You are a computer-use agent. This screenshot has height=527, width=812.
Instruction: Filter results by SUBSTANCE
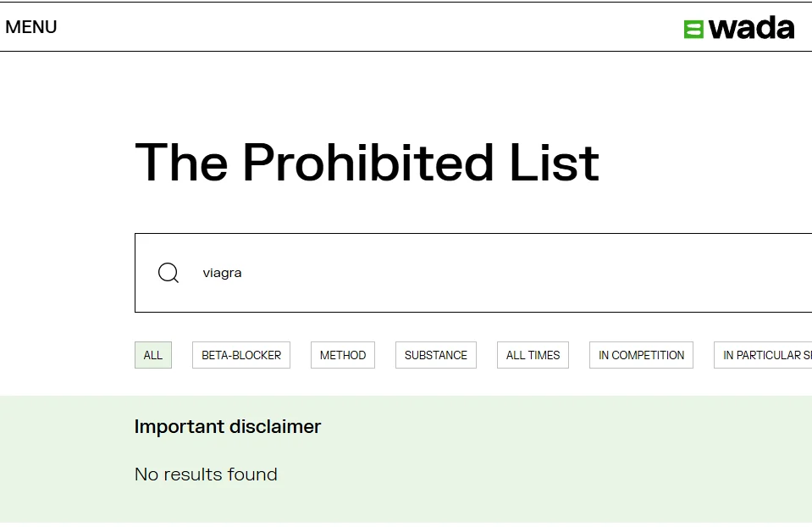coord(436,355)
